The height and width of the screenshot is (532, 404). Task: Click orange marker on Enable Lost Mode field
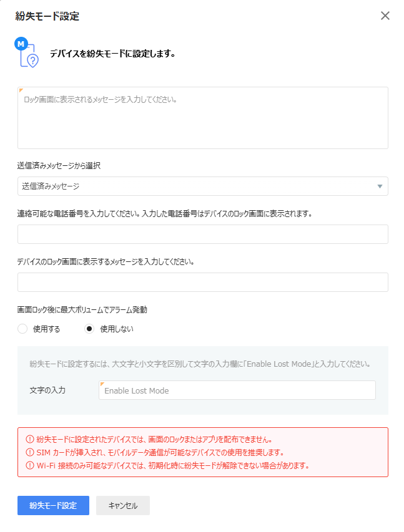102,384
